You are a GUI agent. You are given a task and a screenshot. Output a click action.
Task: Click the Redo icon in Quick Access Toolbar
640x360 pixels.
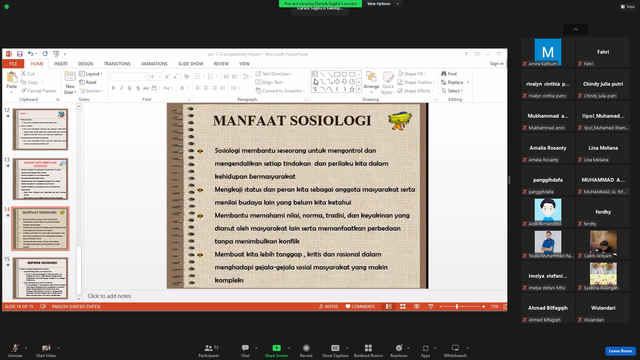click(x=45, y=54)
